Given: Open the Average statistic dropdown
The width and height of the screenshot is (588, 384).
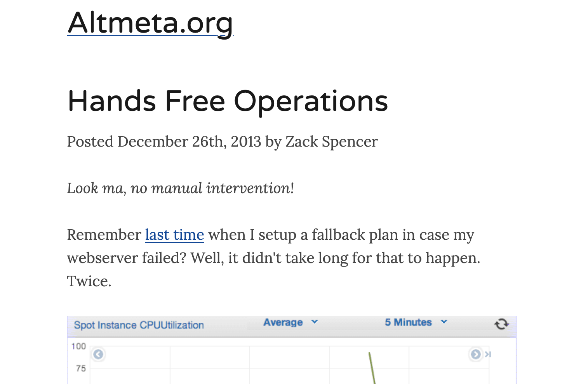Looking at the screenshot, I should 283,322.
